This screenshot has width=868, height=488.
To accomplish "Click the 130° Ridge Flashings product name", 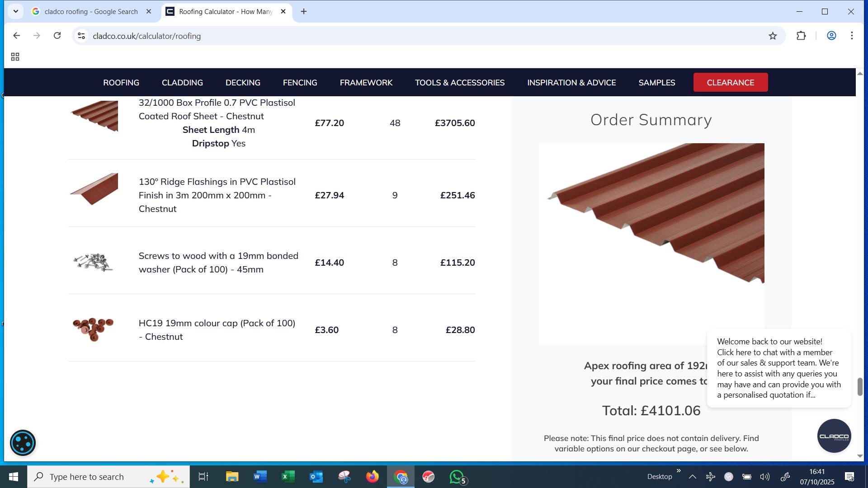I will 217,195.
